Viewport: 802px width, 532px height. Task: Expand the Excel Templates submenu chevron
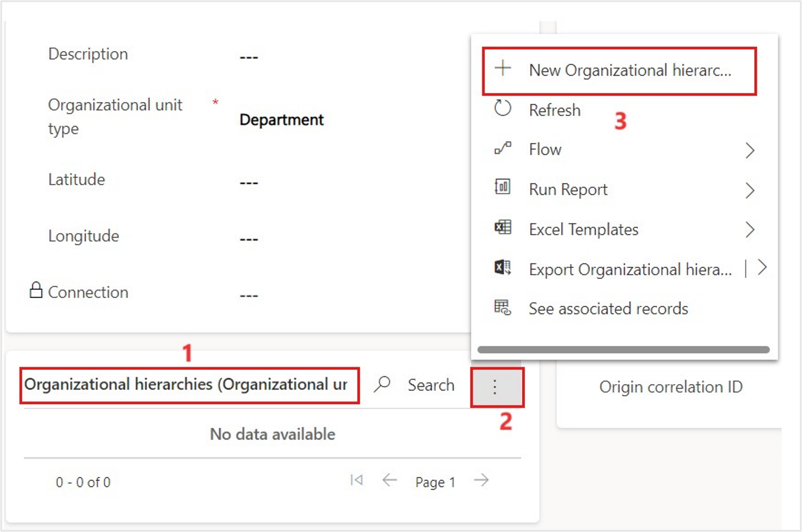click(750, 230)
